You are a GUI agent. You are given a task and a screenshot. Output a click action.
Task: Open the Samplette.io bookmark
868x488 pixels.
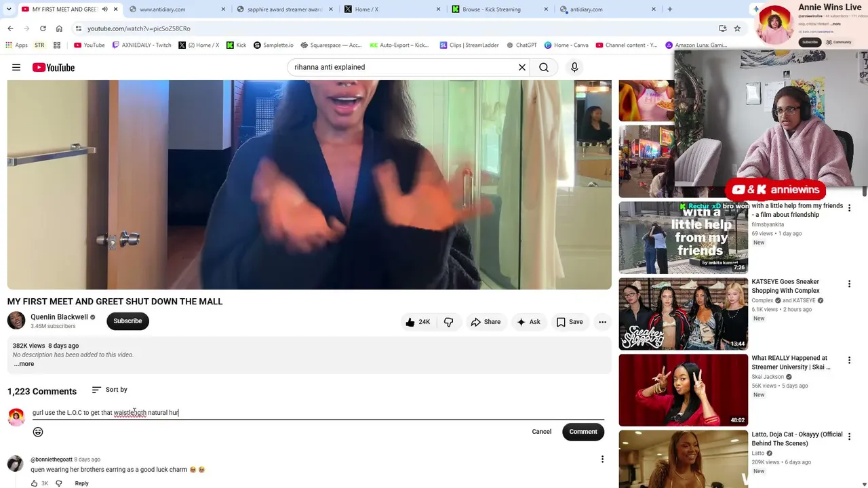pyautogui.click(x=273, y=45)
